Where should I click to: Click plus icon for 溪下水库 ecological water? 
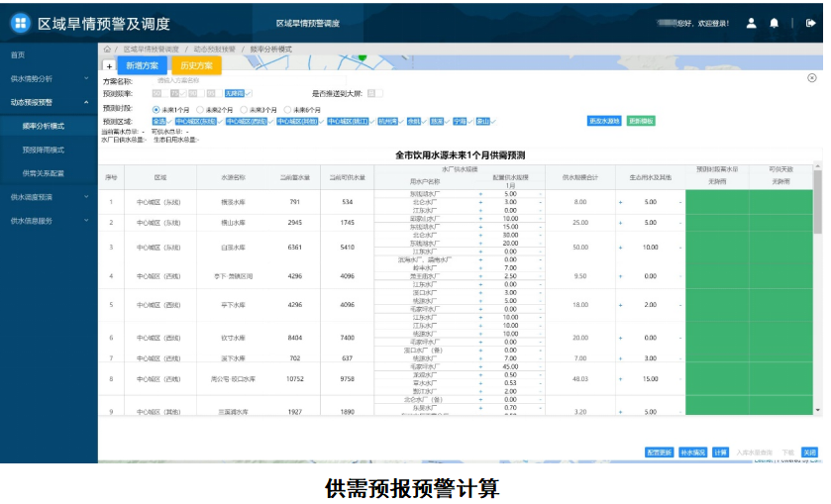[x=621, y=358]
